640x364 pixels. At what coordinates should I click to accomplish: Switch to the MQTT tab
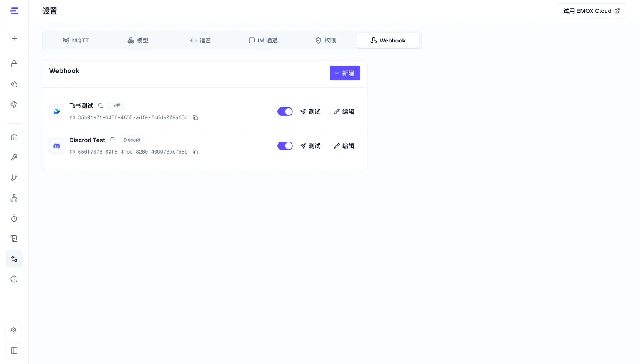point(75,40)
